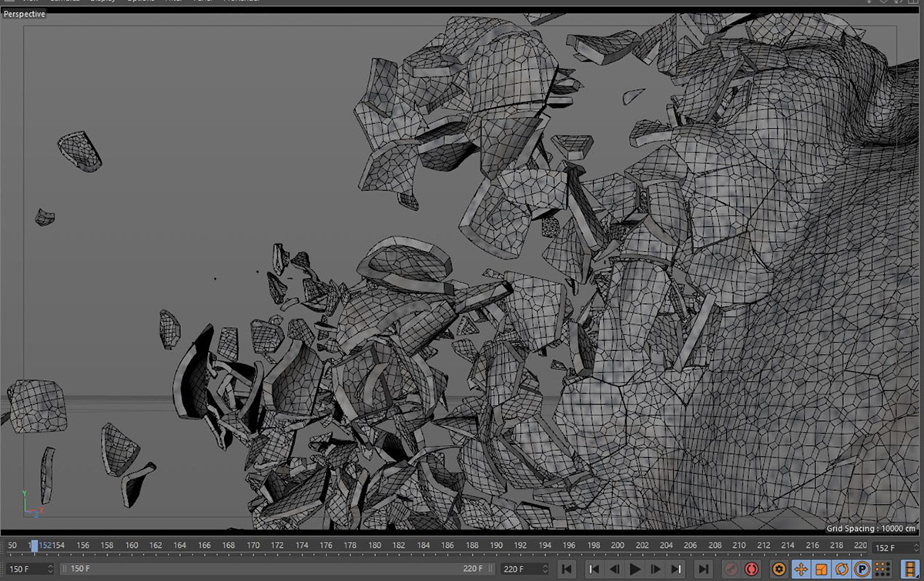Screen dimensions: 924x581
Task: Toggle Position keyframe recording
Action: point(800,569)
